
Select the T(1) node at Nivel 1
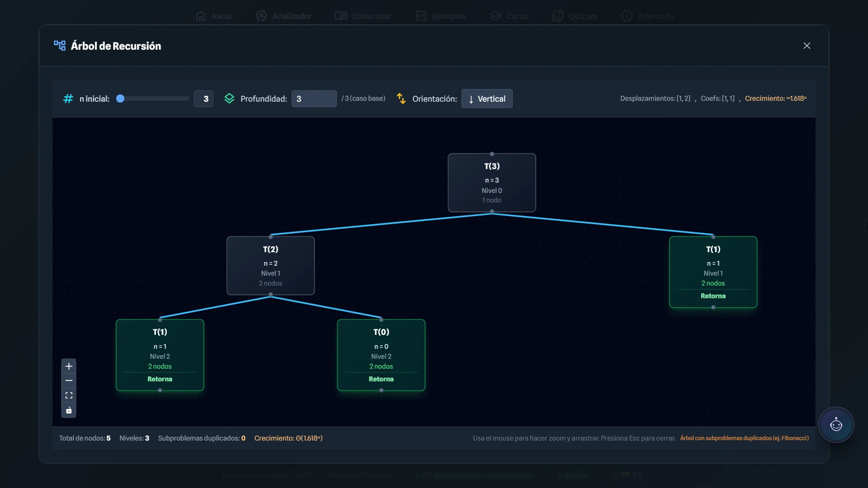713,272
